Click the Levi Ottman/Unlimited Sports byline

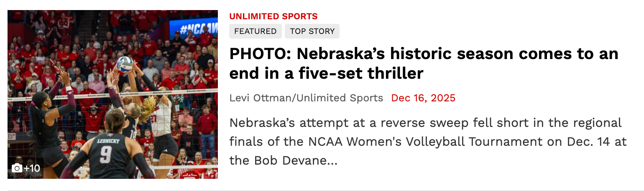306,98
